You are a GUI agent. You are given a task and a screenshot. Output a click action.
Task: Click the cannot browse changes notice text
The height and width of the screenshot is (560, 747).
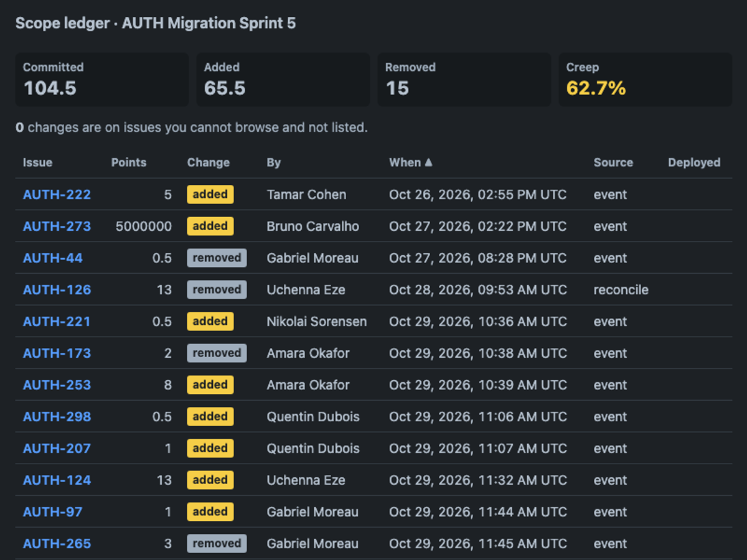192,128
